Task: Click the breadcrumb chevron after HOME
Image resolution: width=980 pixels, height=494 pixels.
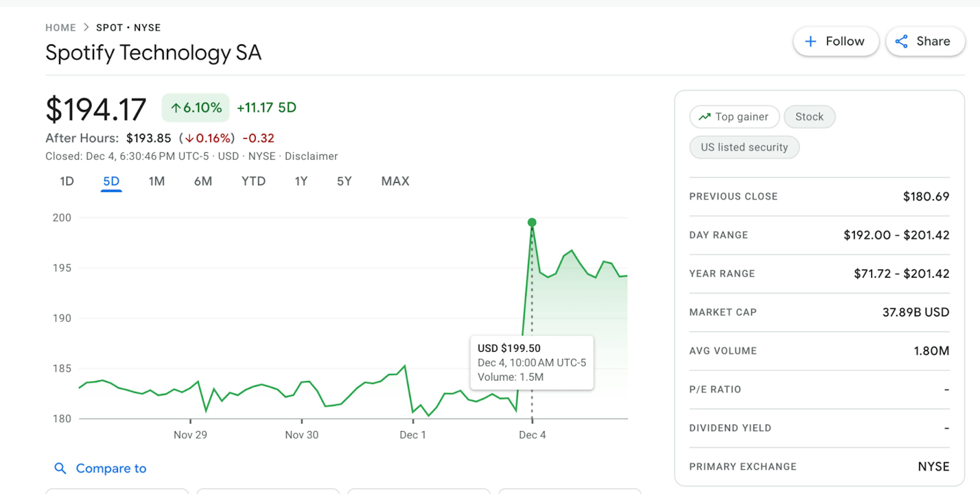Action: click(x=86, y=27)
